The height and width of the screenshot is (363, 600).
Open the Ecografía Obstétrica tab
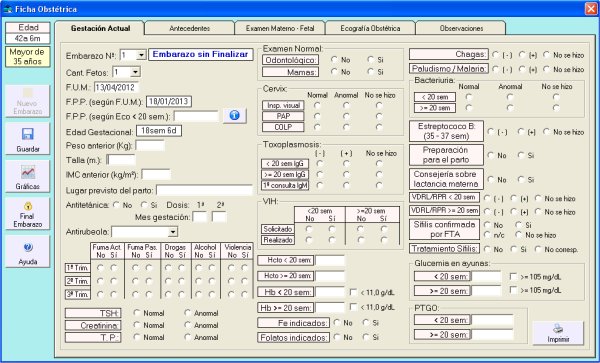pyautogui.click(x=370, y=28)
